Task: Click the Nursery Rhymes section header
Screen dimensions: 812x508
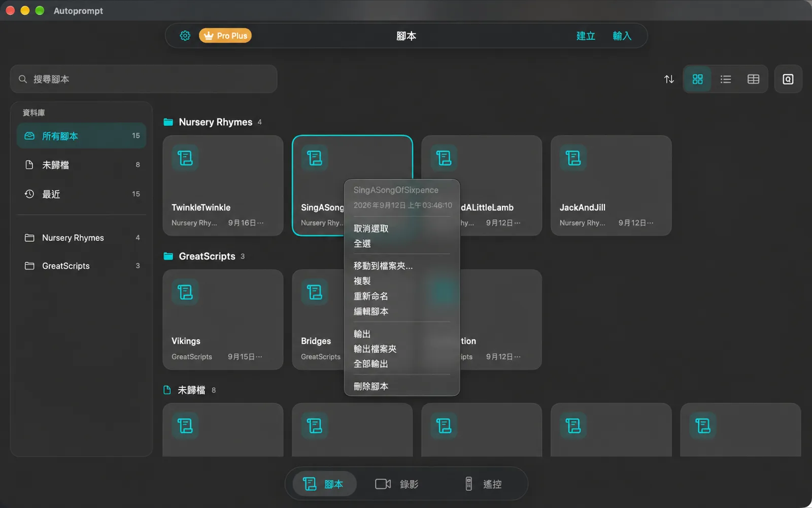Action: tap(213, 122)
